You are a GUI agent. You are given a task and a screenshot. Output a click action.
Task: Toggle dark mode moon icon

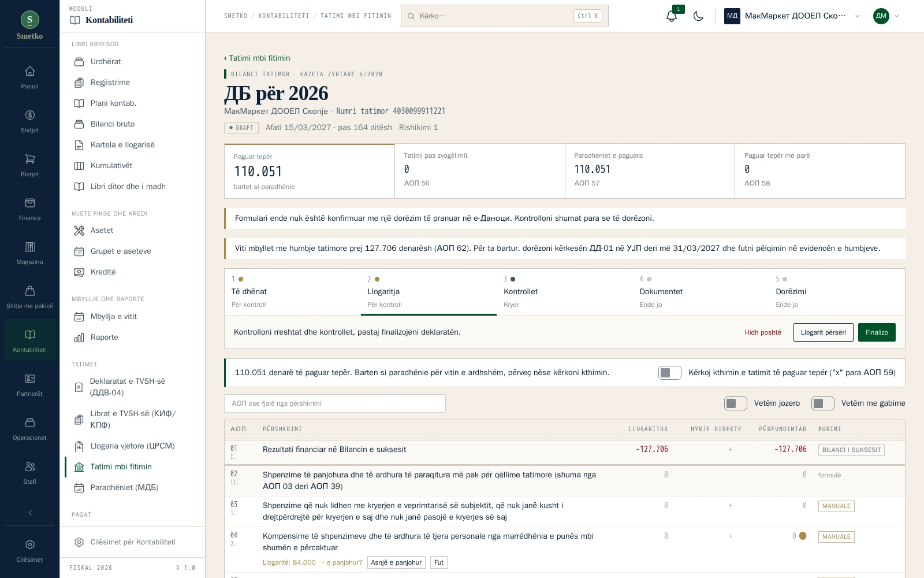tap(698, 16)
